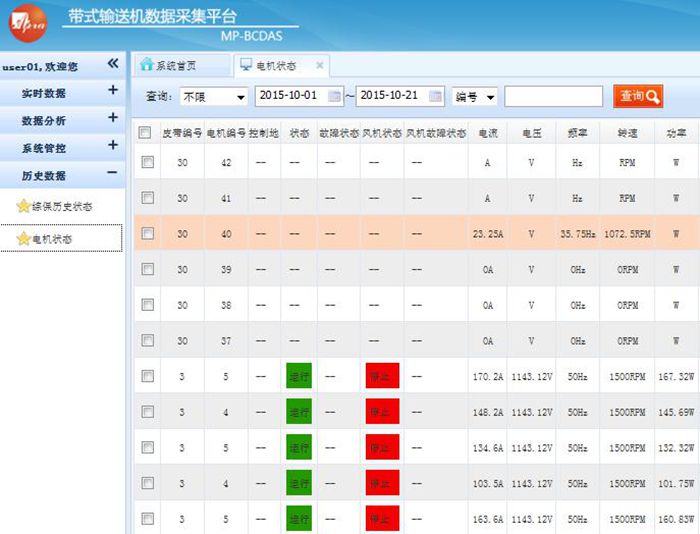Viewport: 700px width, 534px height.
Task: Open the calendar picker beside end date 2015-10-21
Action: pos(436,97)
